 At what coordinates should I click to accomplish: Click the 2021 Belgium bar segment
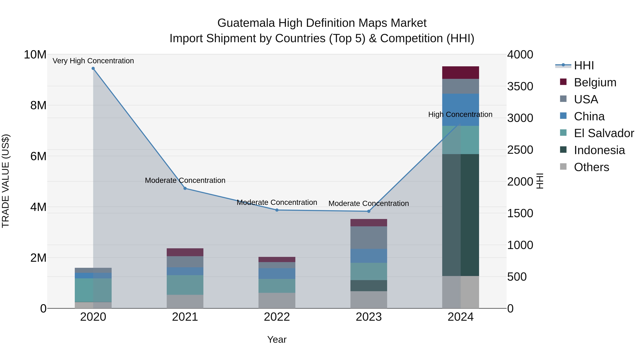[x=185, y=252]
